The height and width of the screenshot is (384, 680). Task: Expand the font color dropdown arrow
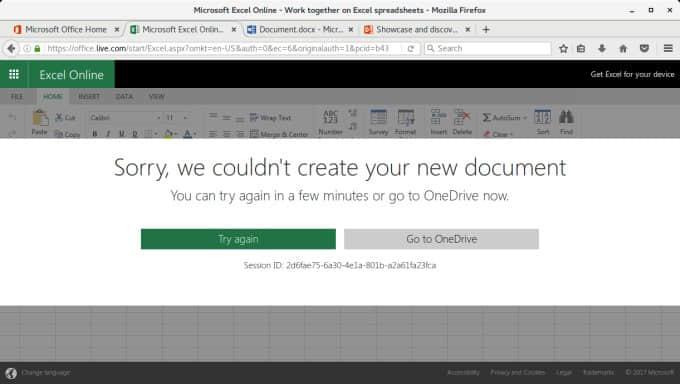195,134
